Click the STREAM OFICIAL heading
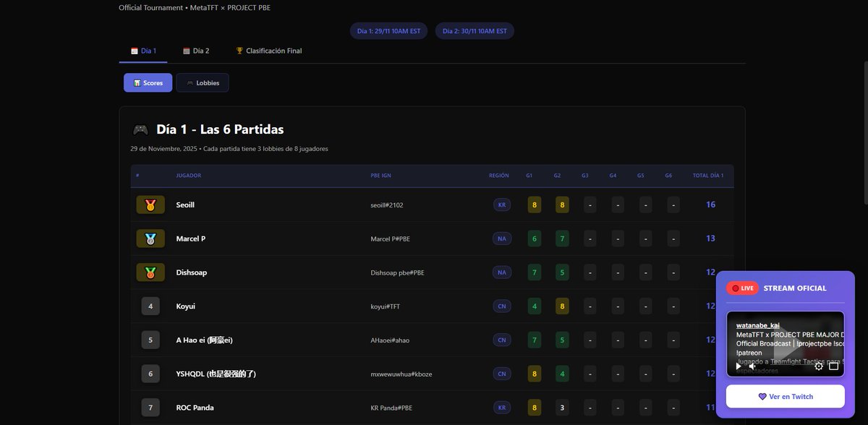This screenshot has height=425, width=868. pyautogui.click(x=794, y=288)
